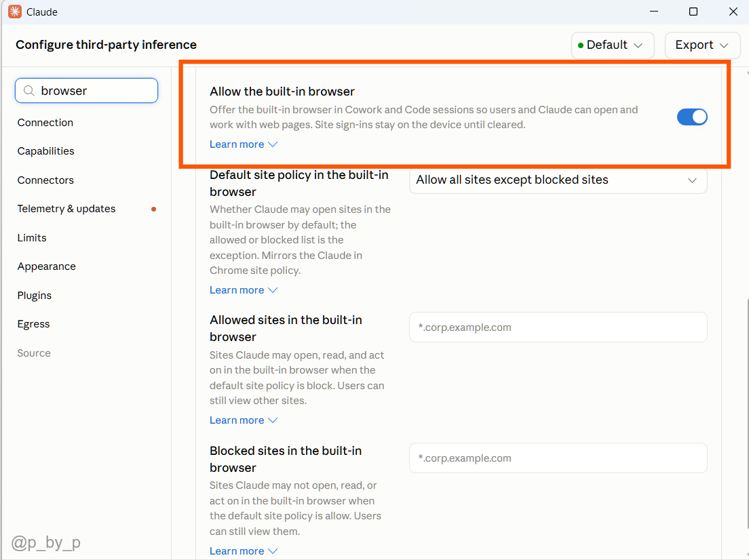
Task: Open Telemetry & updates section
Action: (x=66, y=209)
